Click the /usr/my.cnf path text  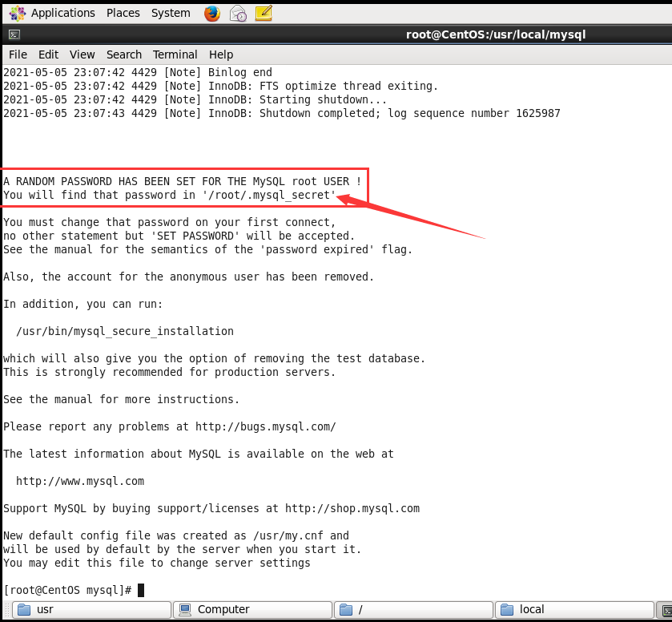[288, 535]
